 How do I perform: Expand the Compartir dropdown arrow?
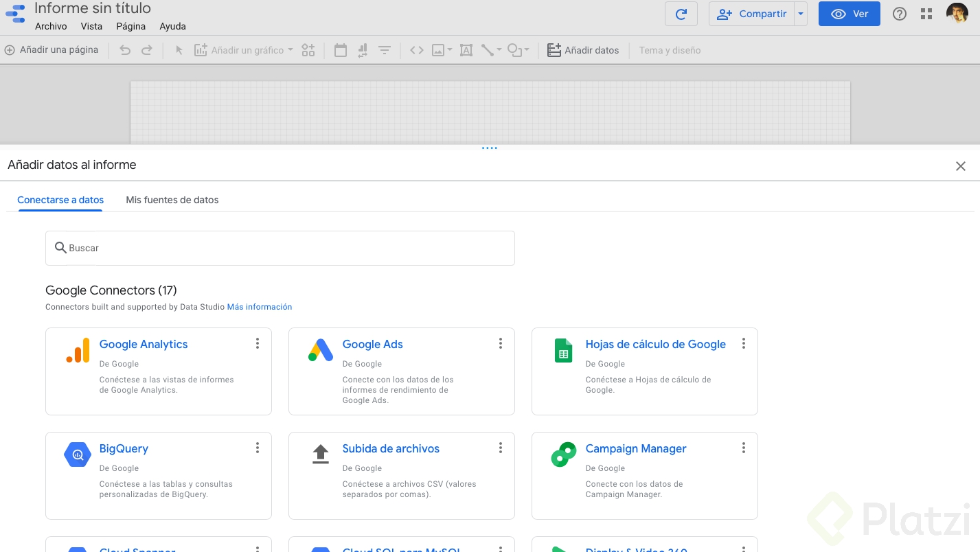(x=800, y=14)
